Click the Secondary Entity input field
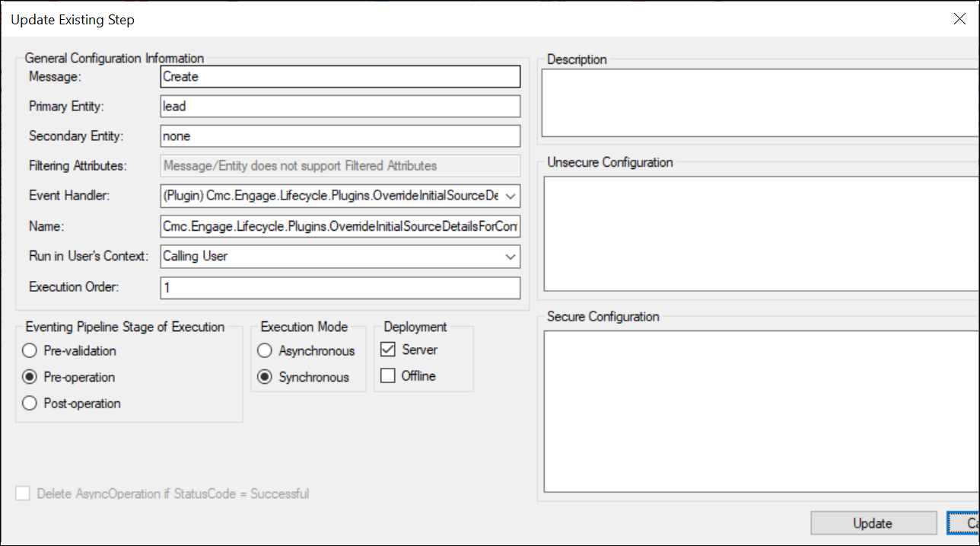Viewport: 980px width, 546px height. pos(340,136)
